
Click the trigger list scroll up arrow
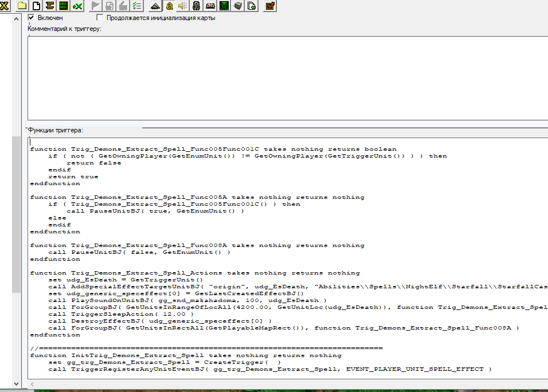(16, 19)
